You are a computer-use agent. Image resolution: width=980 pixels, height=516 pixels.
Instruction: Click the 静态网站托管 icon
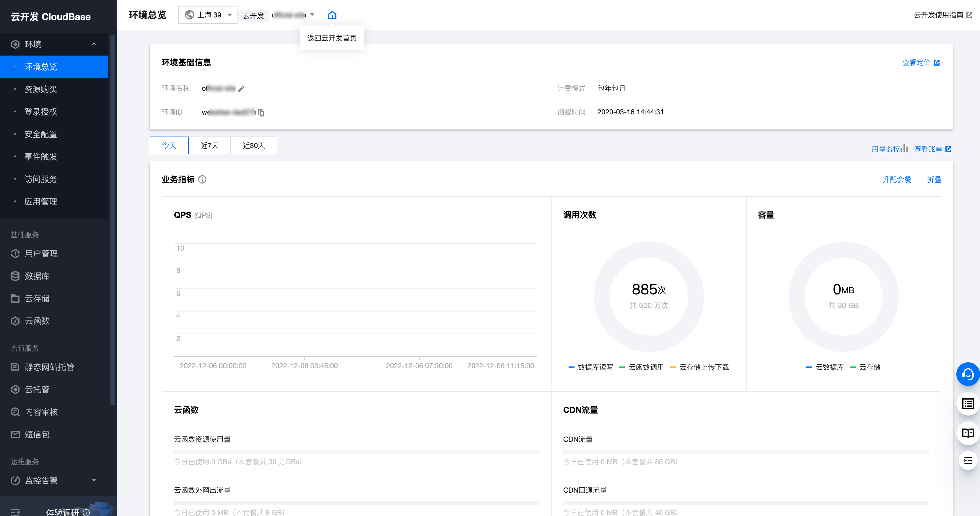[15, 367]
